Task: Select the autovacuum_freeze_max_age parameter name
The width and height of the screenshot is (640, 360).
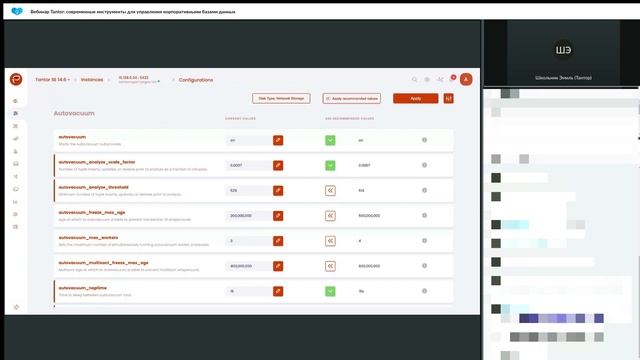Action: click(x=92, y=213)
